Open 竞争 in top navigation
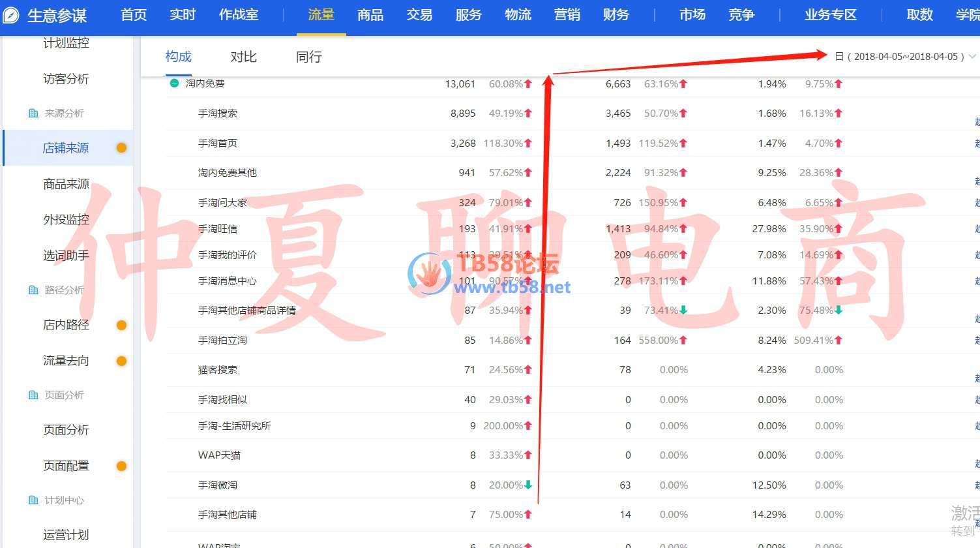The width and height of the screenshot is (980, 548). [x=741, y=15]
